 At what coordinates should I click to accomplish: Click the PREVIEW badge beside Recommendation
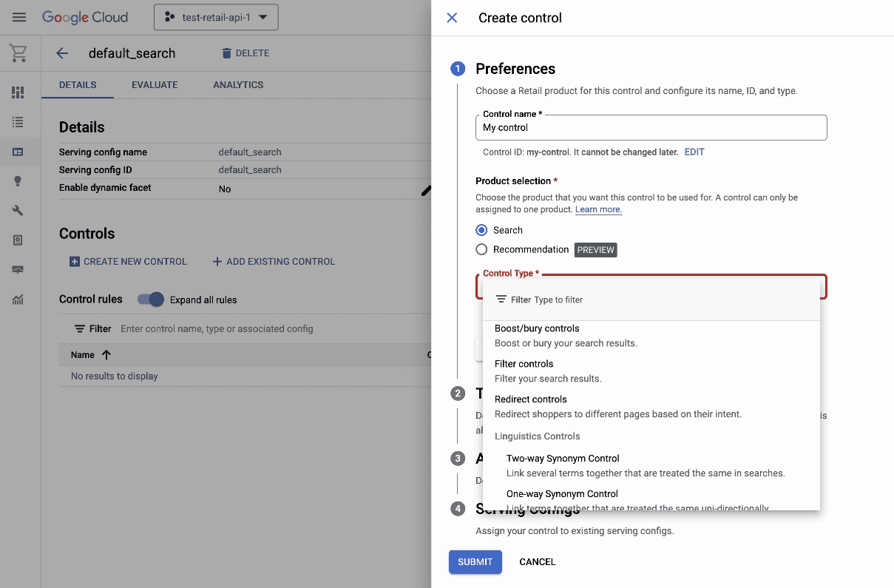596,250
